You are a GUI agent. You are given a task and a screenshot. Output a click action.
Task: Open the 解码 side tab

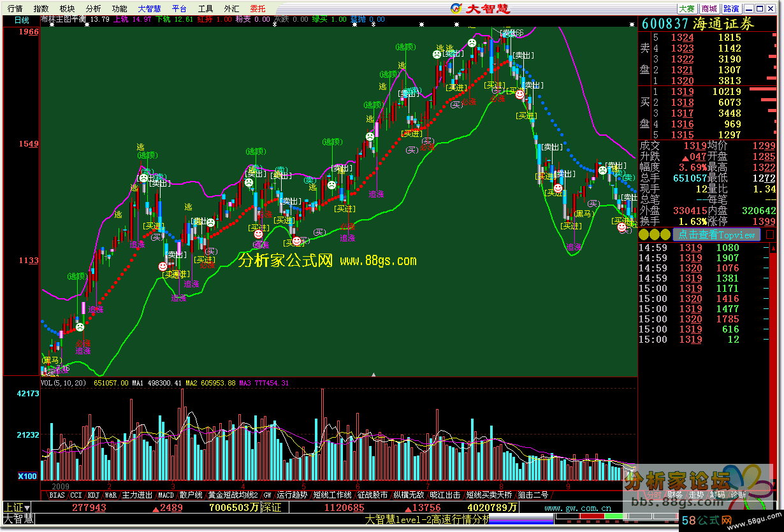tap(717, 494)
